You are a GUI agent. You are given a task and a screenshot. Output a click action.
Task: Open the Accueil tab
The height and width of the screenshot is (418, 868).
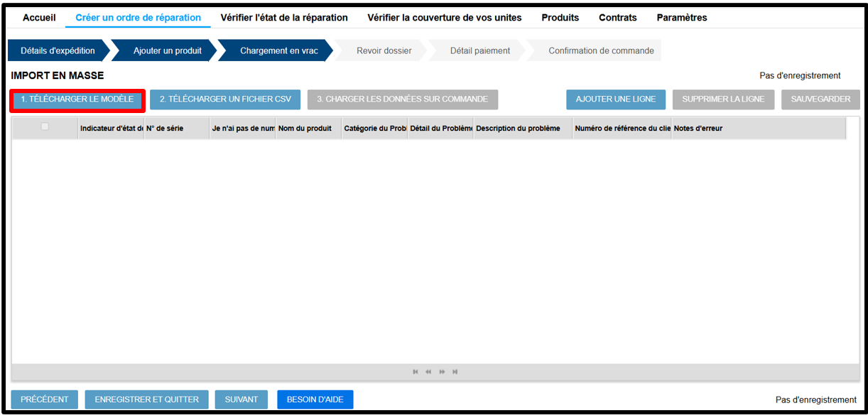(39, 18)
